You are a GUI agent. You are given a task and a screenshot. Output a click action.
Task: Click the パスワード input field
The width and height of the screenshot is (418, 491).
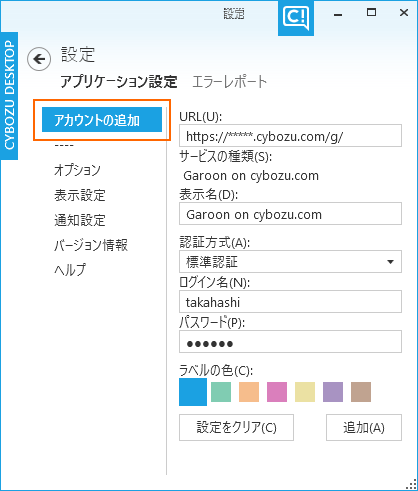coord(290,342)
